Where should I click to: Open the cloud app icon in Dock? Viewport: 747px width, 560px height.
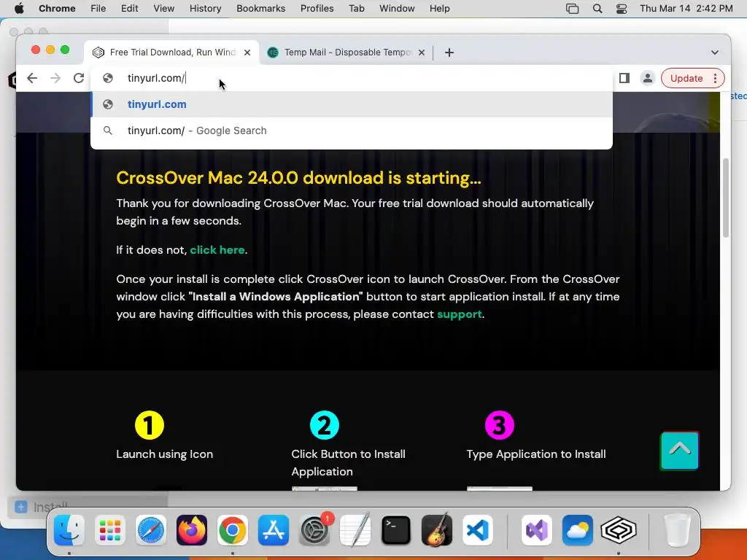(x=578, y=530)
